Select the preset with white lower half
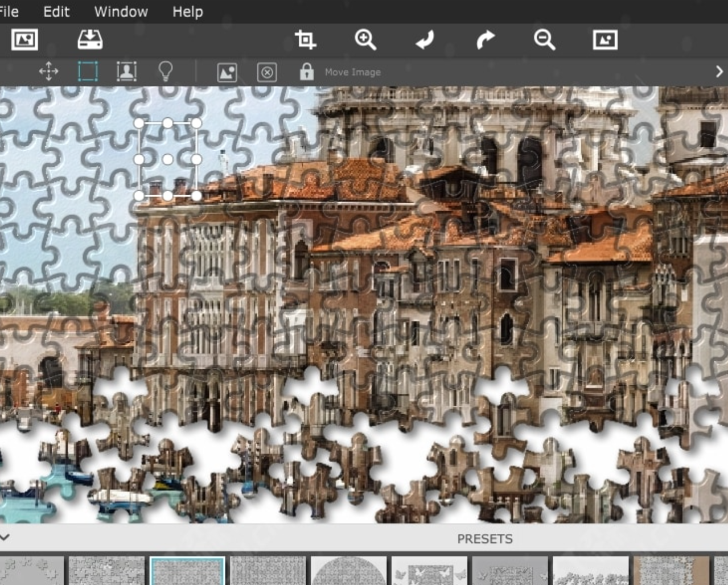Viewport: 728px width, 585px height. point(591,571)
